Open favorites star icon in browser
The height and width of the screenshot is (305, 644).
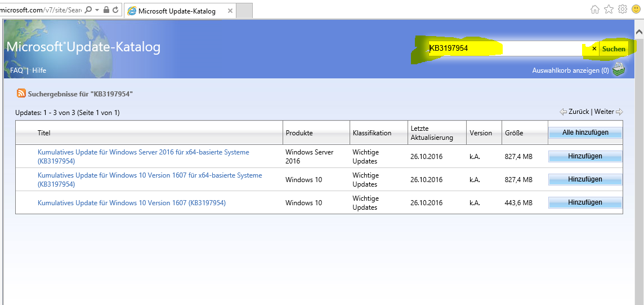coord(609,10)
